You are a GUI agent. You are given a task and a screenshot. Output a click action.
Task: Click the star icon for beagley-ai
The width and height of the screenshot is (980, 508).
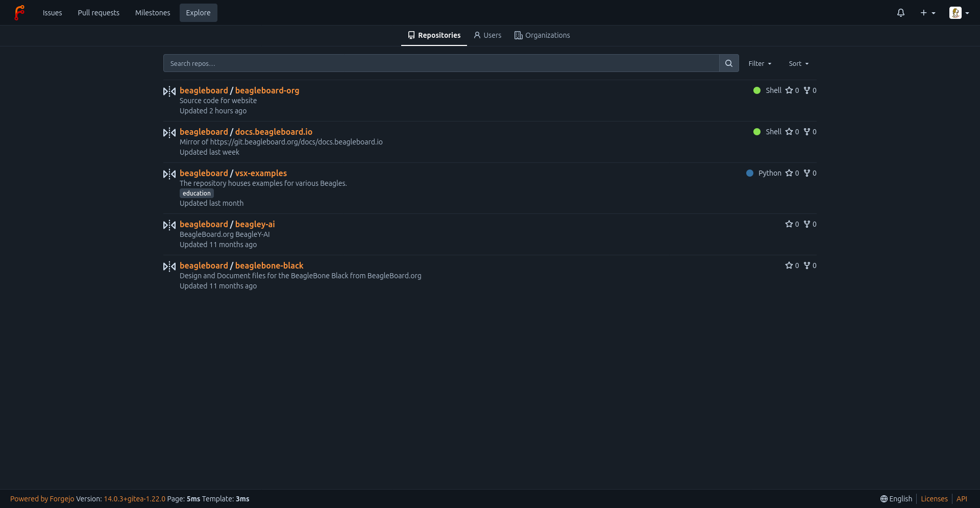click(789, 224)
